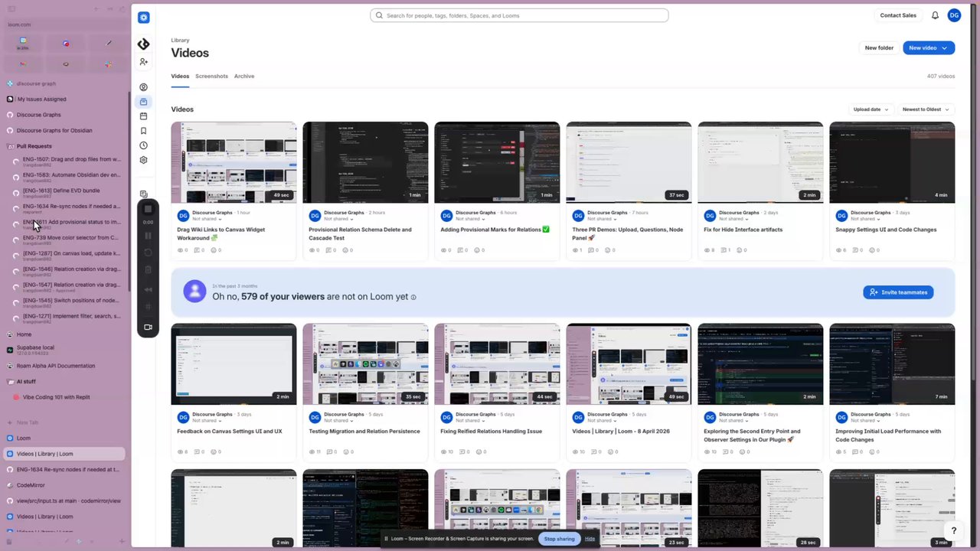The width and height of the screenshot is (980, 551).
Task: Open the clock History icon in sidebar
Action: (143, 145)
